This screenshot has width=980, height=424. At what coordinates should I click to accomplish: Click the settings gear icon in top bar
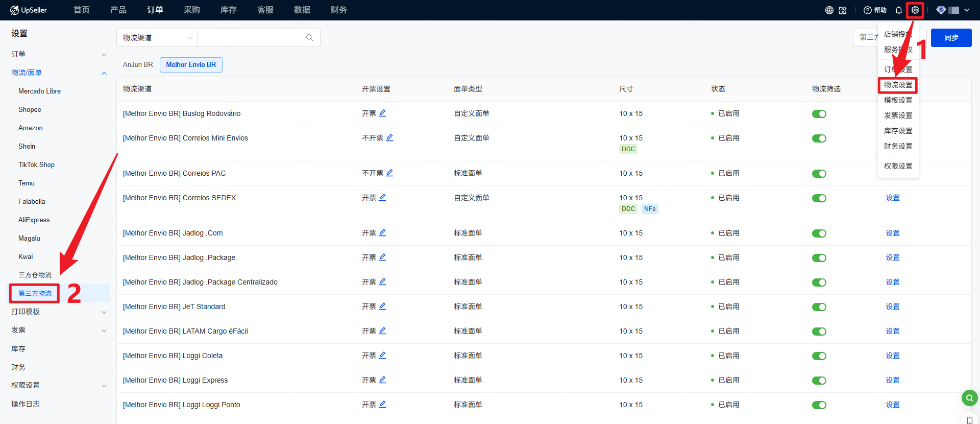point(915,10)
